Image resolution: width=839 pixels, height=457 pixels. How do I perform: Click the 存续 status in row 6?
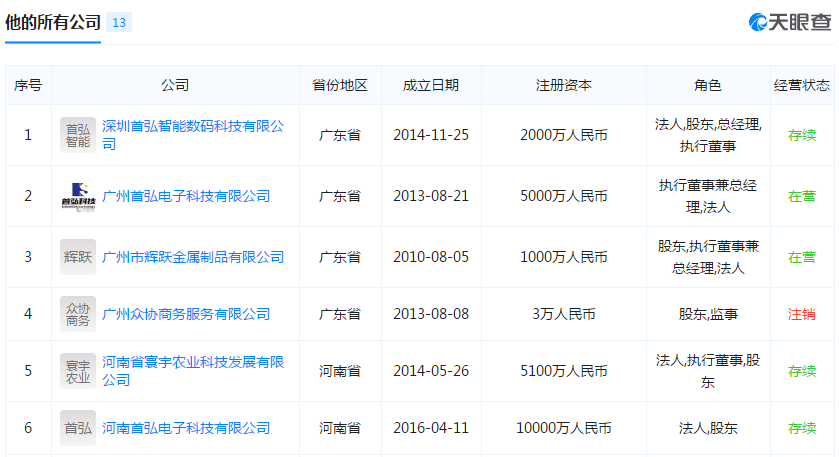point(802,428)
